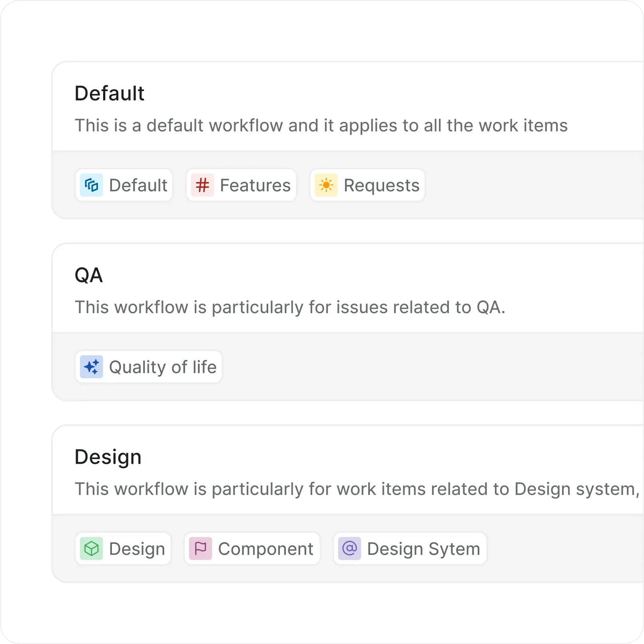
Task: Click the sparkles icon on Quality of life
Action: (92, 366)
